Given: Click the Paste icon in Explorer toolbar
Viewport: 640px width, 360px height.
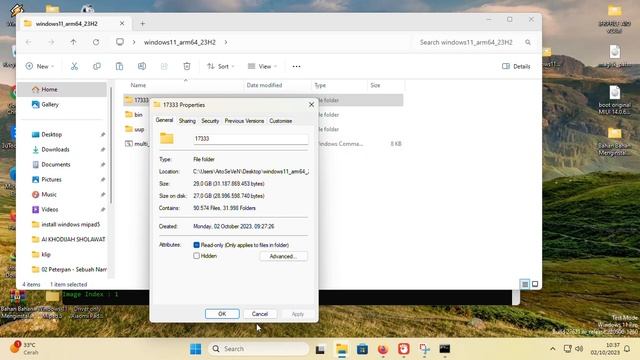Looking at the screenshot, I should coord(119,66).
